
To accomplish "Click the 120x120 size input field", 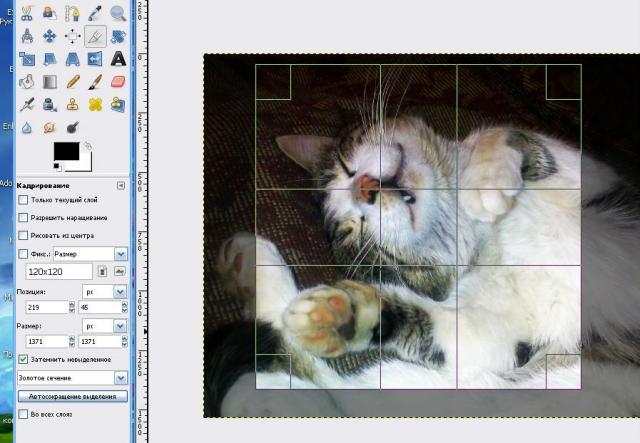I will (x=56, y=271).
